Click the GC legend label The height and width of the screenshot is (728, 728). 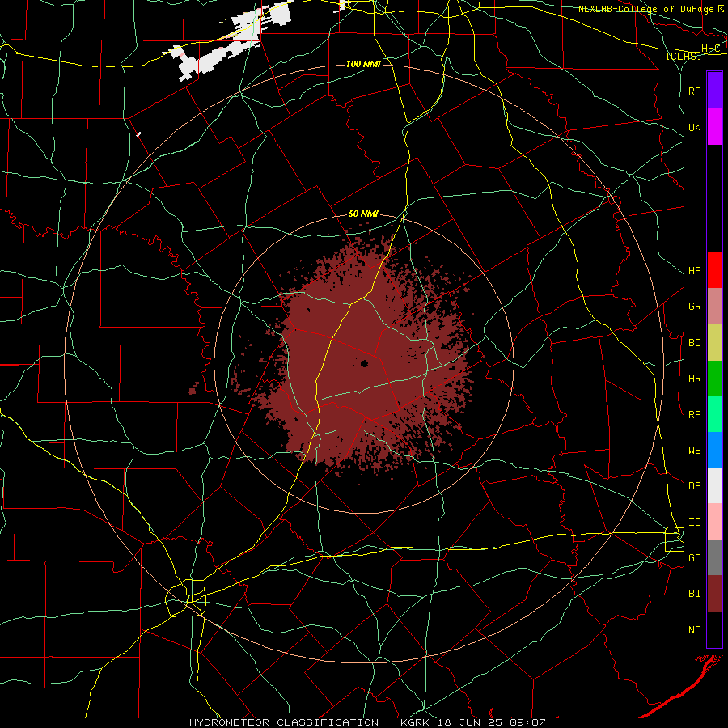pyautogui.click(x=694, y=558)
